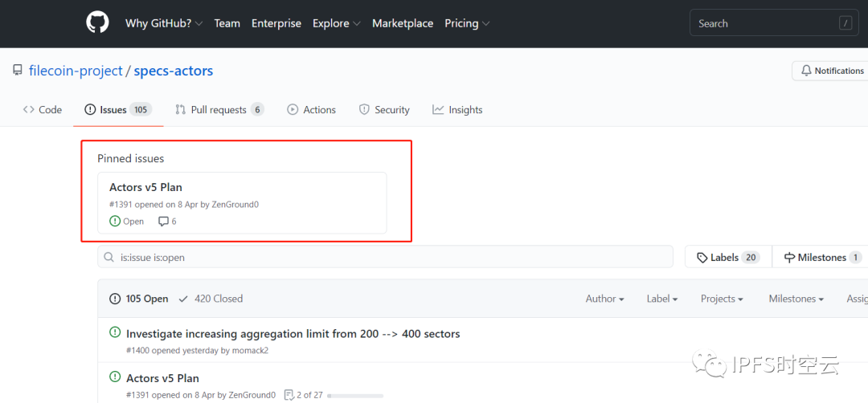Open the Security tab
This screenshot has width=868, height=403.
point(384,109)
